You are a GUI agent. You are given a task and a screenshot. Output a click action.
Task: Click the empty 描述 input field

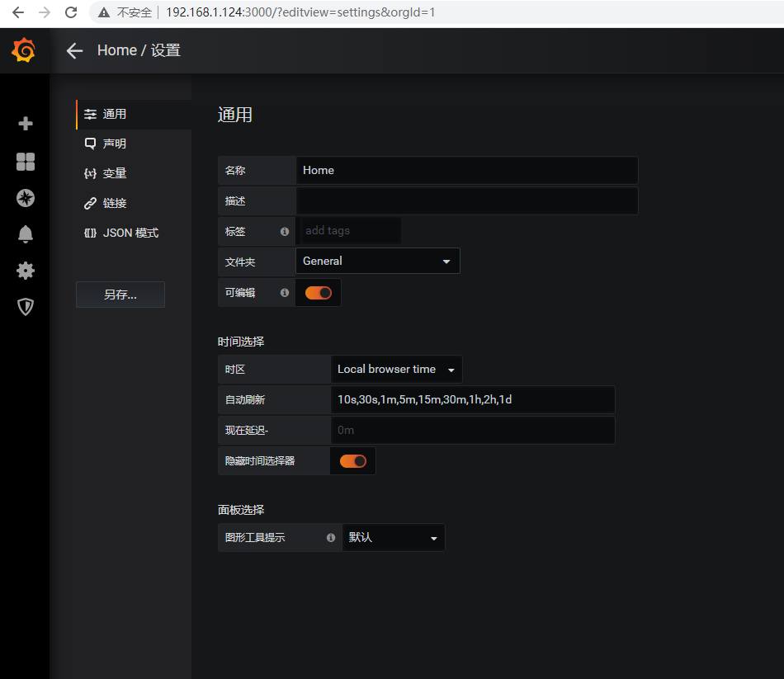click(x=467, y=201)
